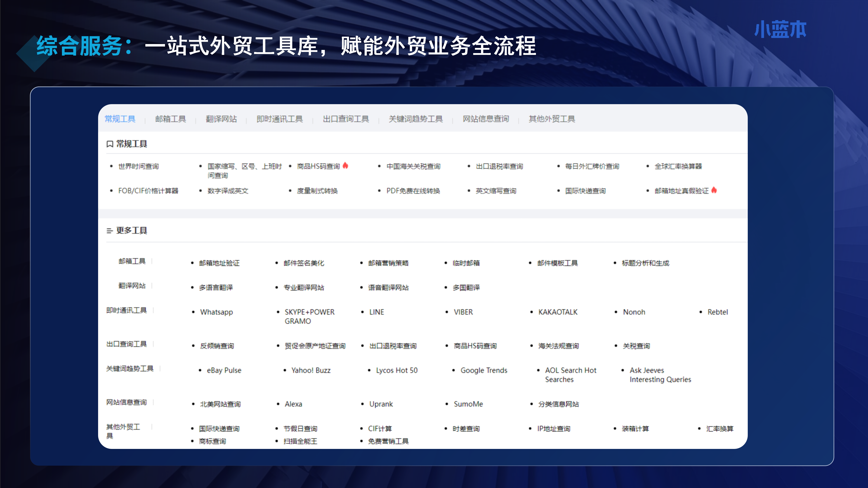This screenshot has height=488, width=868.
Task: Open the 反倾销查询 link
Action: pos(217,346)
